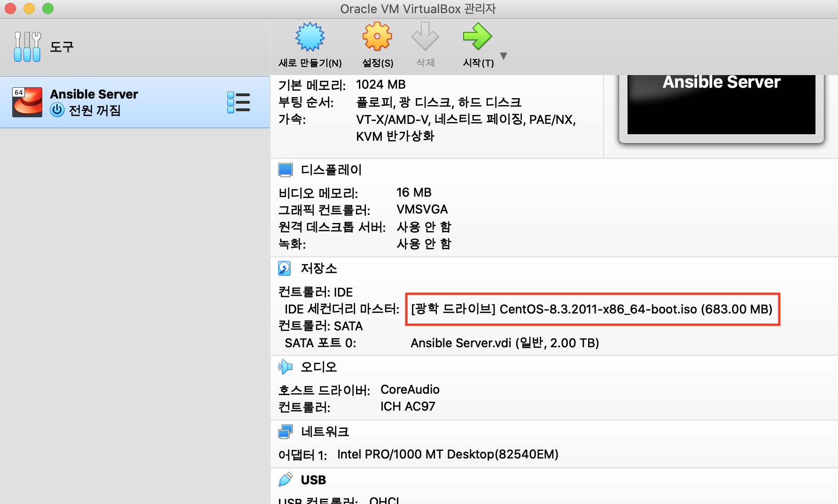
Task: Click the 컨트롤러: IDE label
Action: (x=316, y=292)
